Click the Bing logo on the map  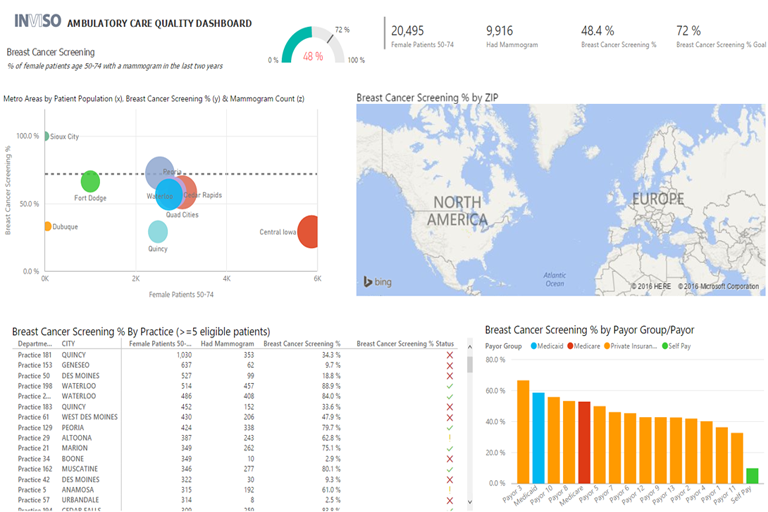[377, 282]
